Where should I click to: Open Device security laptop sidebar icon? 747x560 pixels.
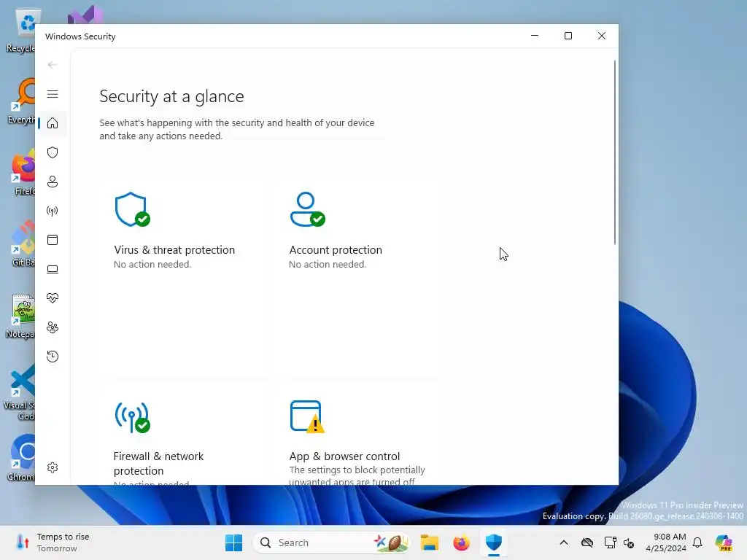tap(53, 270)
